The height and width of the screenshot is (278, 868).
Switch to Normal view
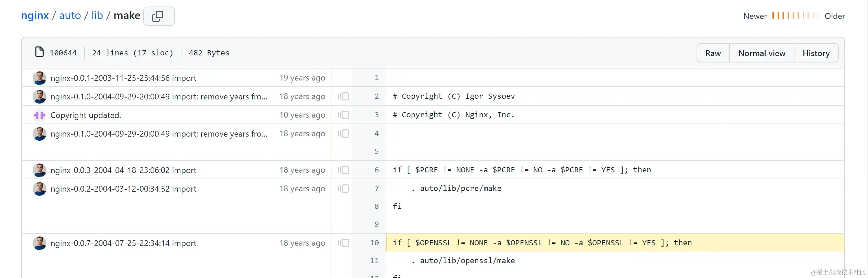click(x=762, y=53)
